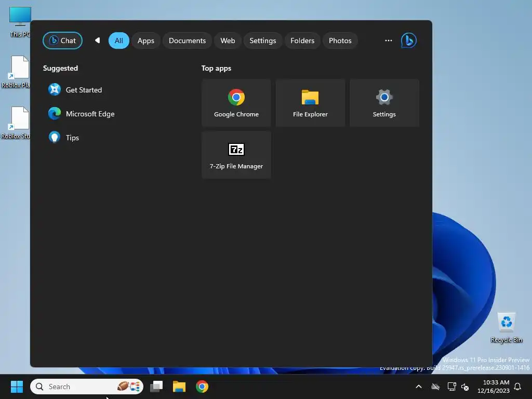The image size is (532, 399).
Task: Click the Windows Start button
Action: 17,387
